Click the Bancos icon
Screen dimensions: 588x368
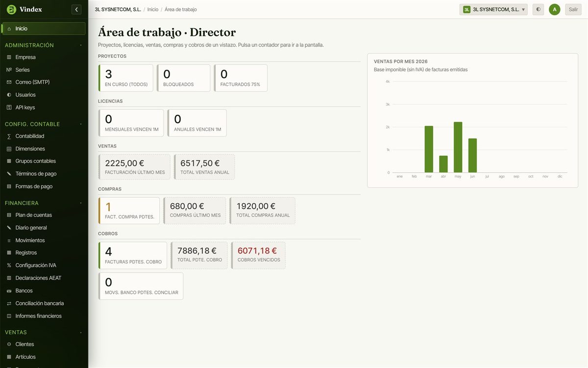pos(9,291)
